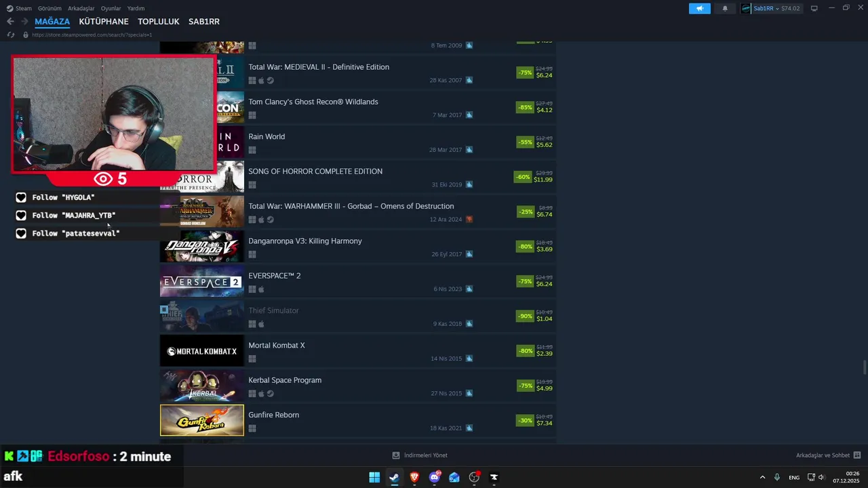Show hidden system tray icons
Viewport: 868px width, 488px height.
[762, 477]
